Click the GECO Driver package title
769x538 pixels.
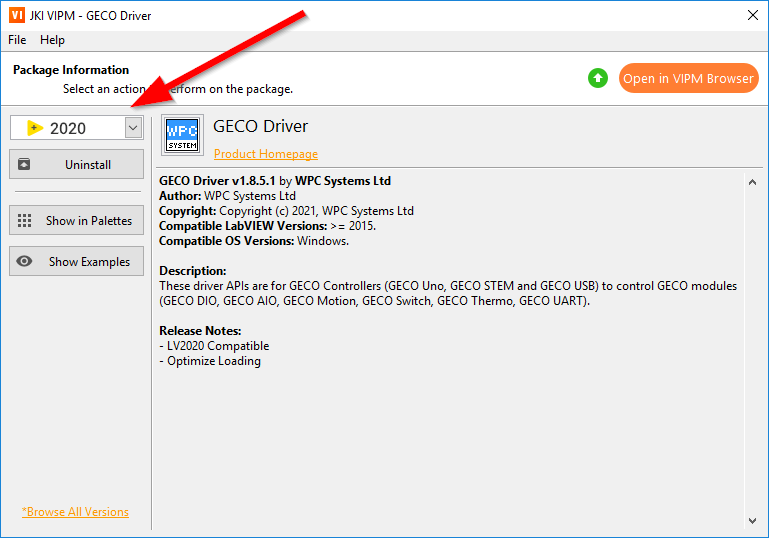pos(260,126)
